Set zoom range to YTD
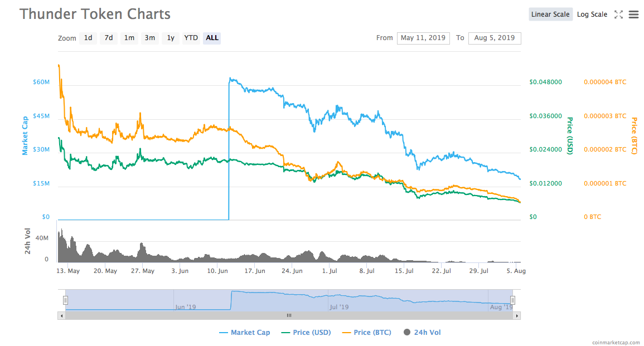This screenshot has width=644, height=346. click(x=191, y=38)
